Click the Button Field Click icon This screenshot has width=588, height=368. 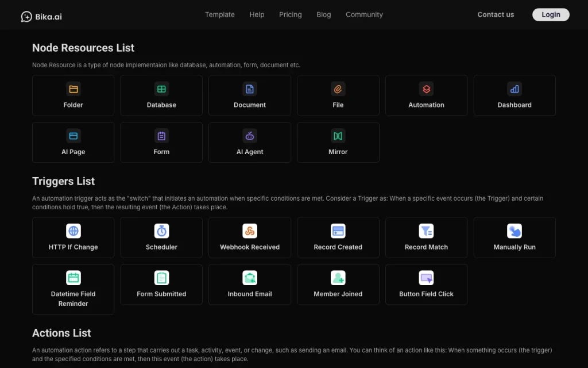(x=427, y=278)
